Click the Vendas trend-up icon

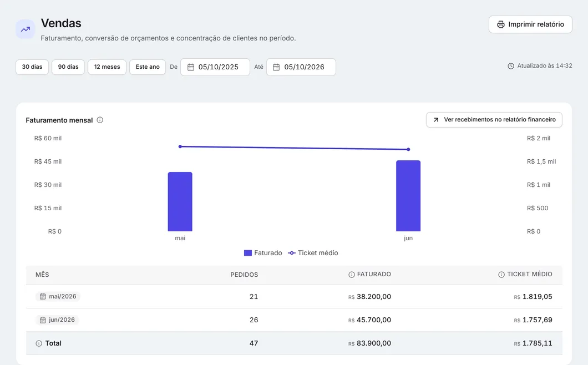click(x=25, y=29)
